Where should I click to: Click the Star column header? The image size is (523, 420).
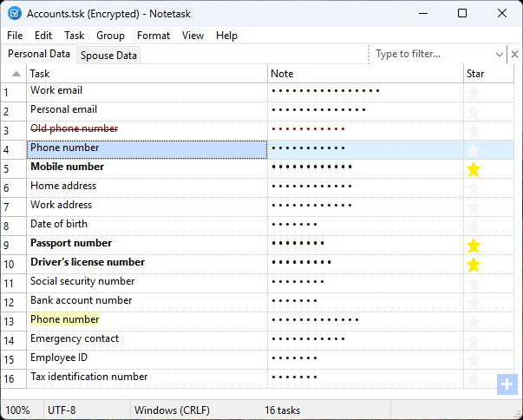(476, 74)
